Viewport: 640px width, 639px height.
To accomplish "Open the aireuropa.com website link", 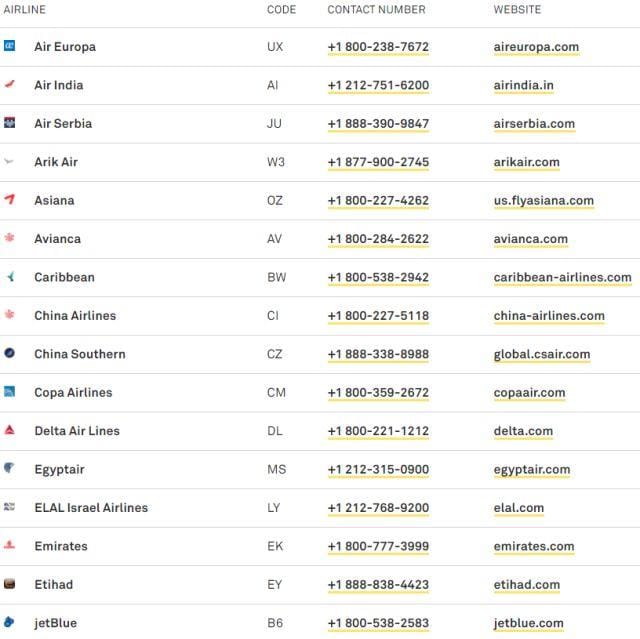I will point(536,47).
